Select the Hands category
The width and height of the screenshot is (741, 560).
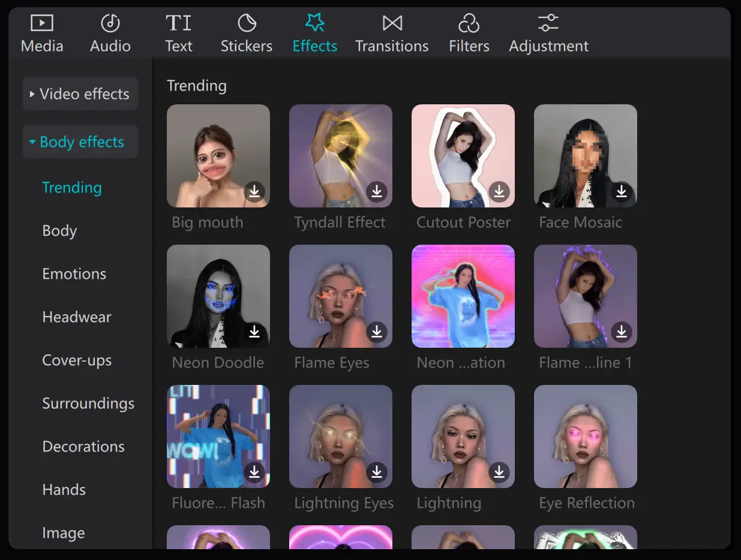click(64, 490)
